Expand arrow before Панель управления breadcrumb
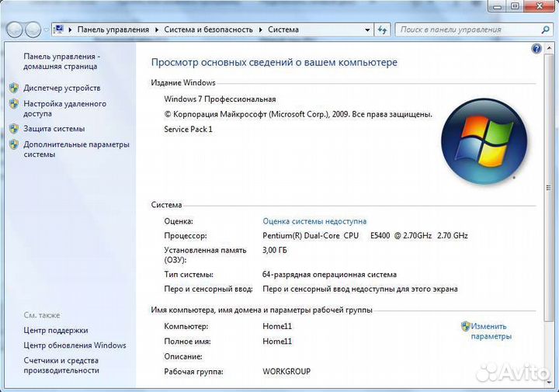The width and height of the screenshot is (559, 392). 70,29
